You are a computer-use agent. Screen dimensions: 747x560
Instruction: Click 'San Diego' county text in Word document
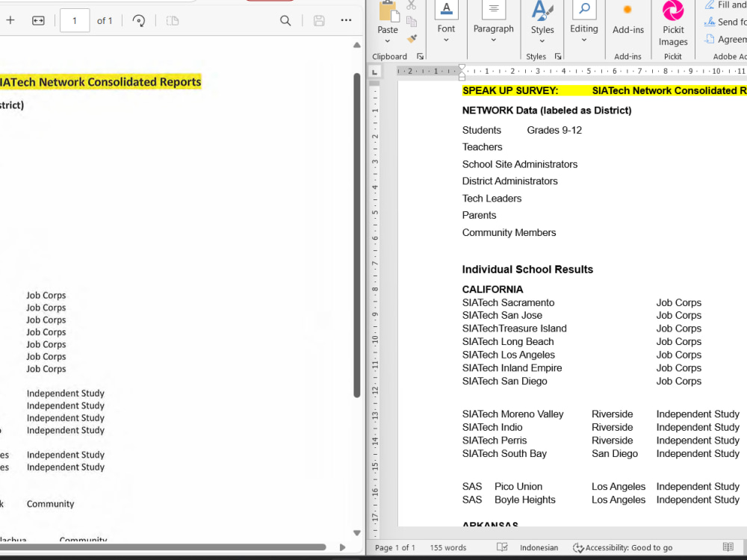tap(615, 454)
